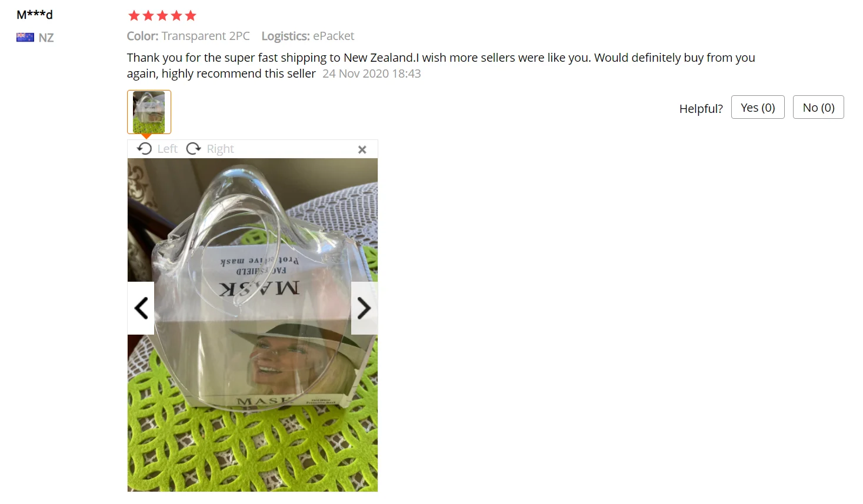Viewport: 863px width, 504px height.
Task: Click the "Right" rotate label
Action: point(220,149)
